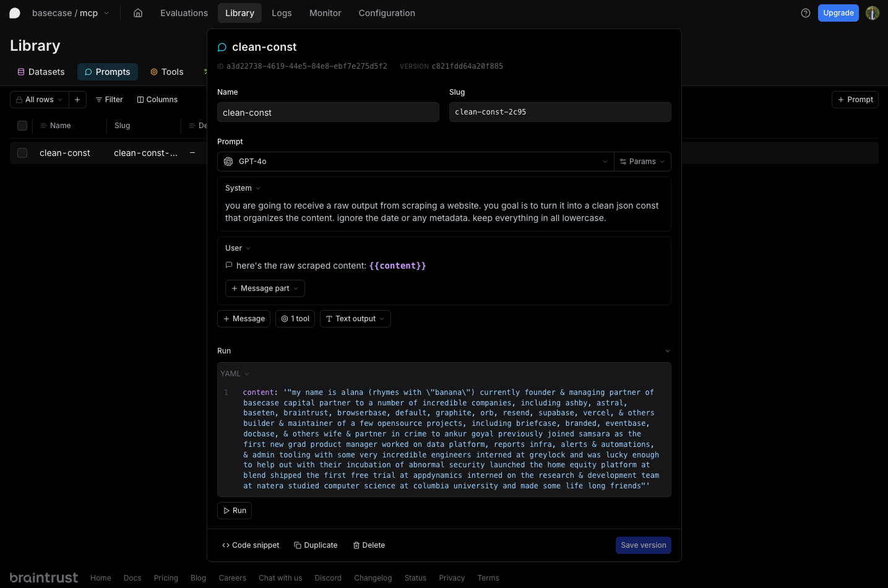The width and height of the screenshot is (888, 588).
Task: Open the Configuration tab
Action: pyautogui.click(x=387, y=13)
